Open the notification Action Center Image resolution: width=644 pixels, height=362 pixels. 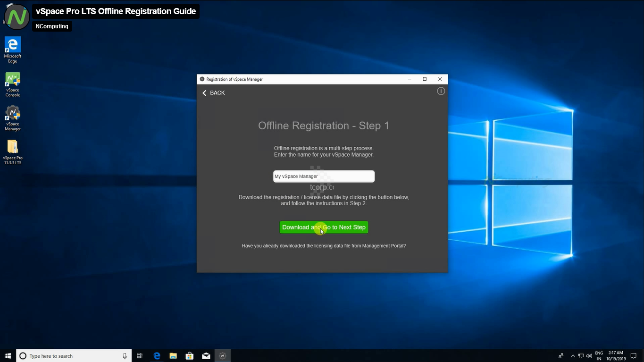point(634,356)
